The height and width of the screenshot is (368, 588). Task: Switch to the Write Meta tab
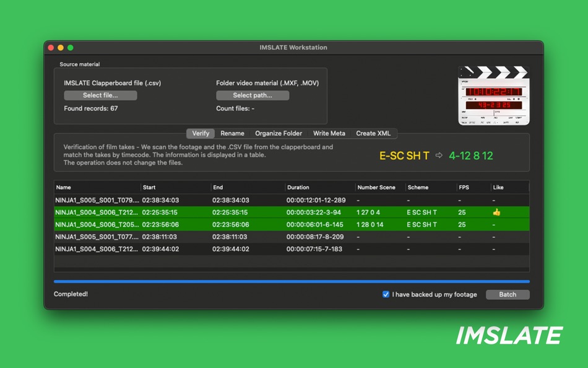point(329,133)
